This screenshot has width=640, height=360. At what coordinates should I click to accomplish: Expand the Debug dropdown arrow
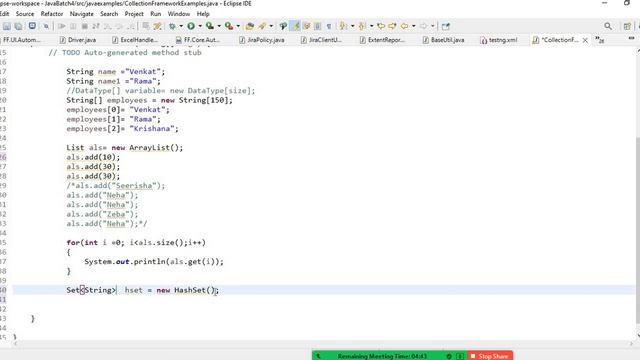181,26
